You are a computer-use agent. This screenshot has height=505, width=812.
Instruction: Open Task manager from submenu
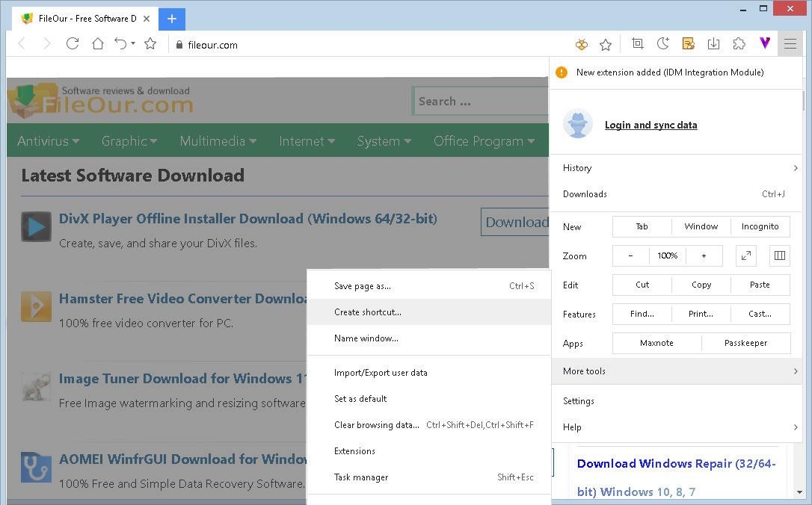428,477
